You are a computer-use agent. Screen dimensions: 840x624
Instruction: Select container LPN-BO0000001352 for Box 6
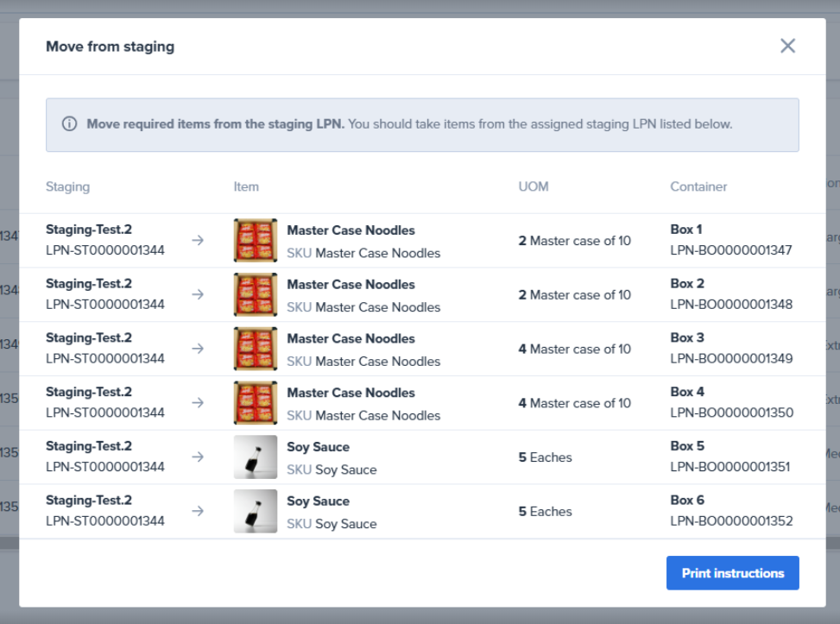(x=731, y=521)
